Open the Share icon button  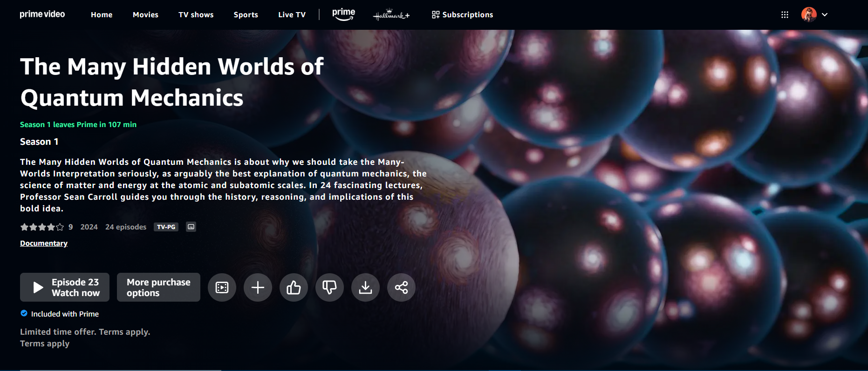click(401, 288)
